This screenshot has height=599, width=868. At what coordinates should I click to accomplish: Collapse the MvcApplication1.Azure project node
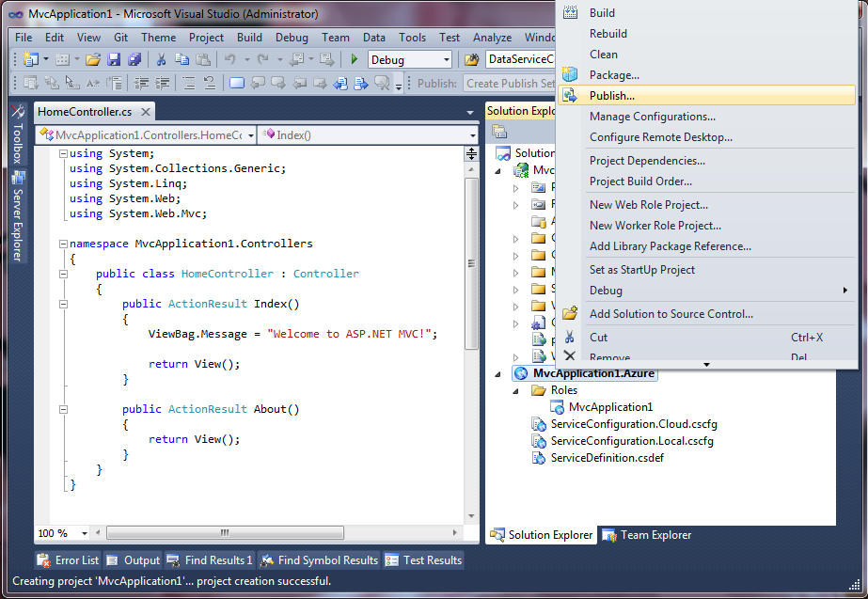(498, 373)
